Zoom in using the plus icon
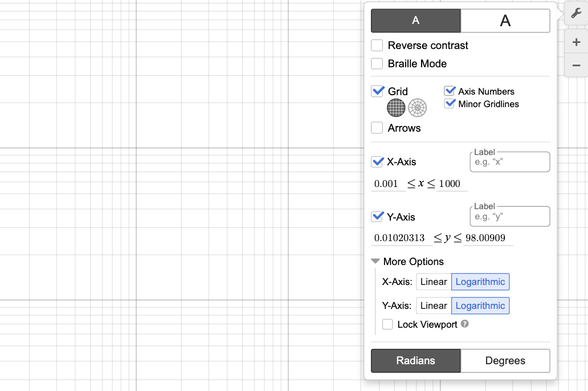This screenshot has height=391, width=588. coord(576,42)
